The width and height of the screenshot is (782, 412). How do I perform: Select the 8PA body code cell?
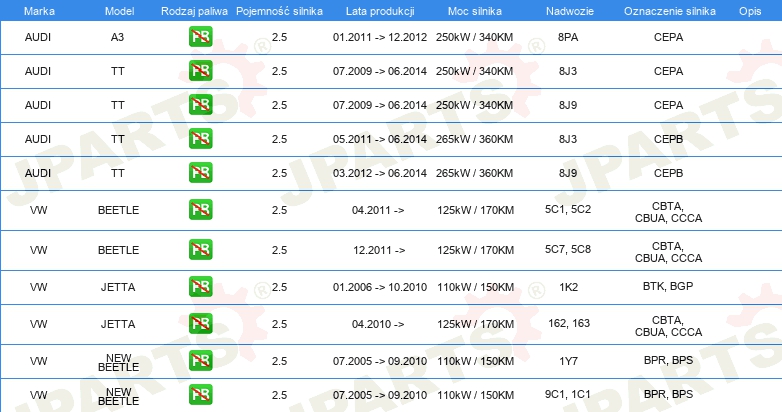tap(568, 37)
